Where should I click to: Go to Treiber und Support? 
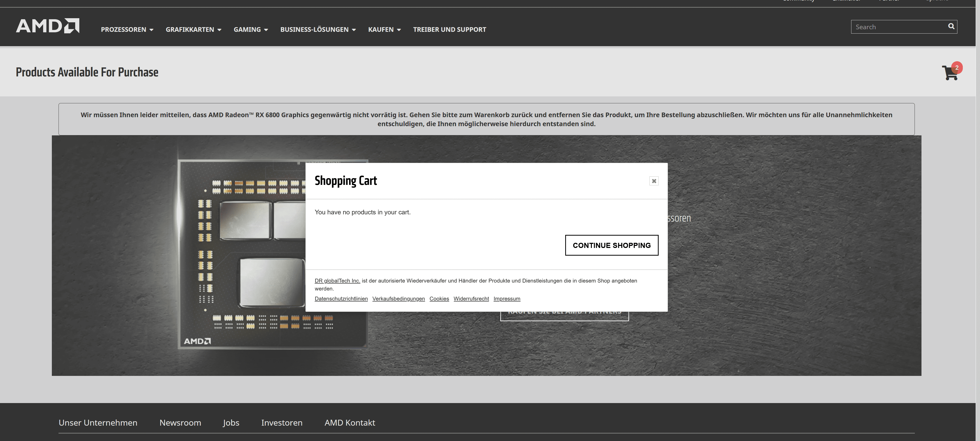(450, 30)
